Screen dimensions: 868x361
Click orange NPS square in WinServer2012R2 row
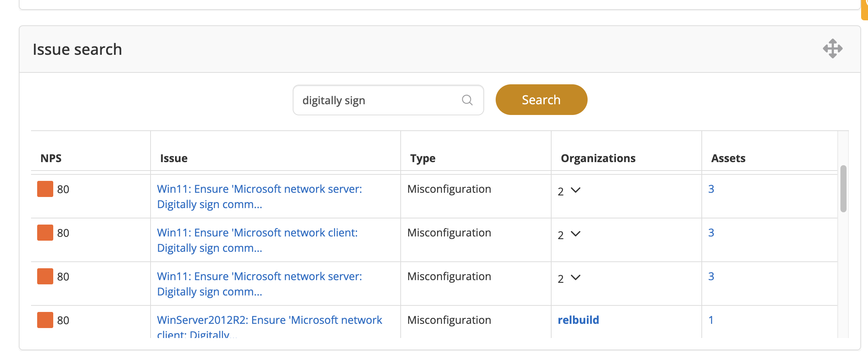pyautogui.click(x=45, y=320)
